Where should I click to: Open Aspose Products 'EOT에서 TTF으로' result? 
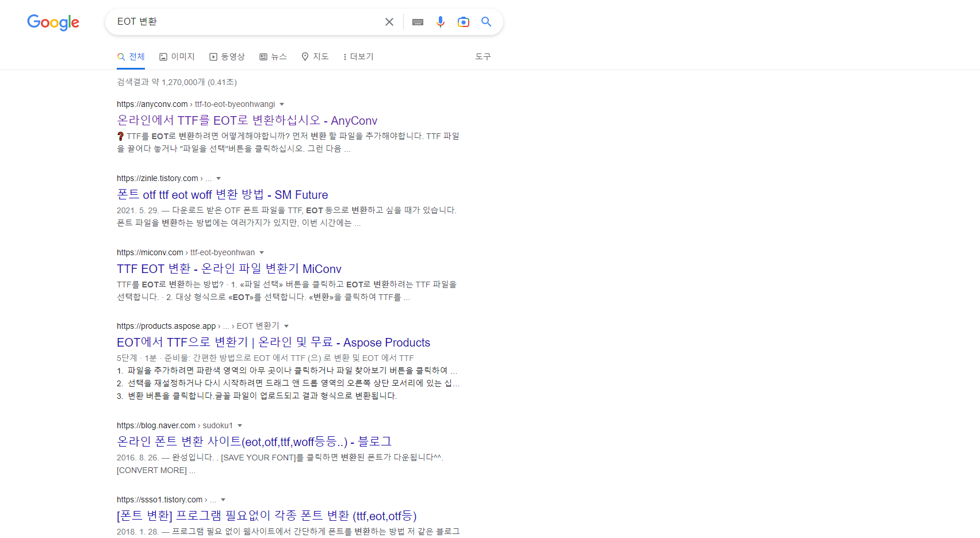click(273, 343)
